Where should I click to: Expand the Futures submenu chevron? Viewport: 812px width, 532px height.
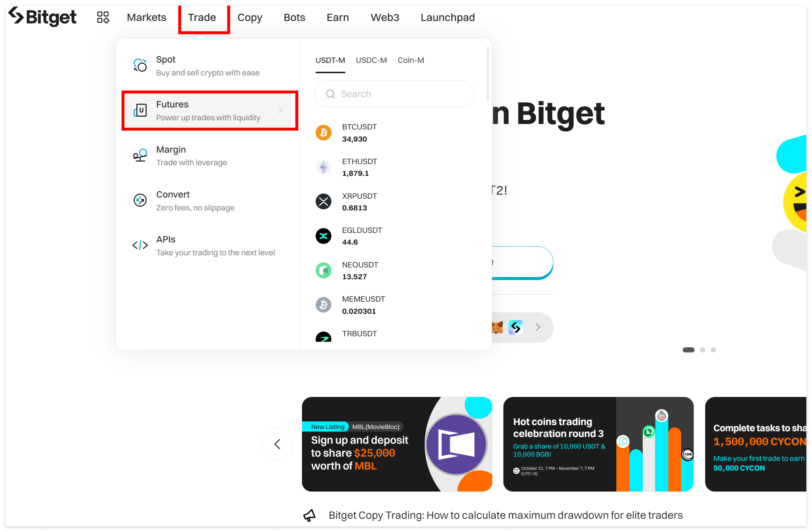(281, 110)
